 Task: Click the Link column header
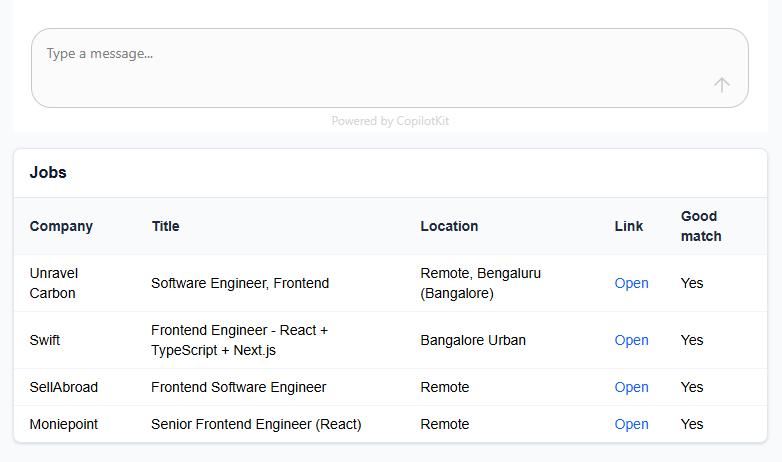pyautogui.click(x=629, y=226)
